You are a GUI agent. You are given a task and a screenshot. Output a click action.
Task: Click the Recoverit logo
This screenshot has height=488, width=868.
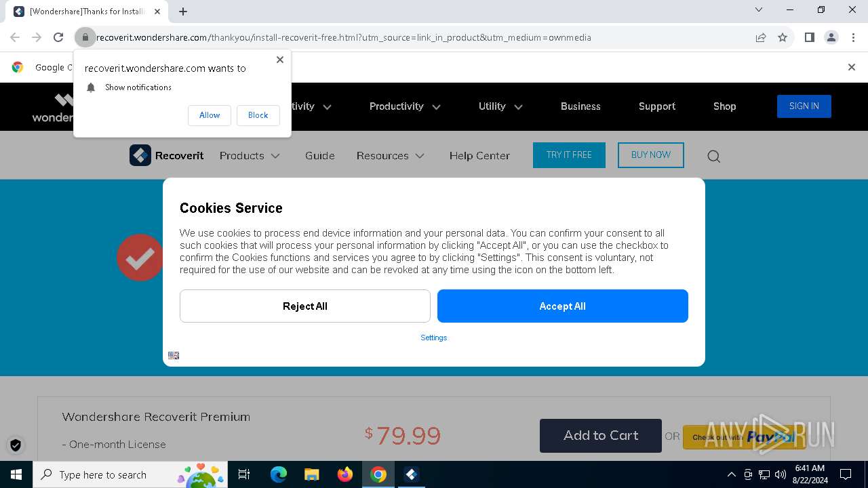click(x=167, y=155)
